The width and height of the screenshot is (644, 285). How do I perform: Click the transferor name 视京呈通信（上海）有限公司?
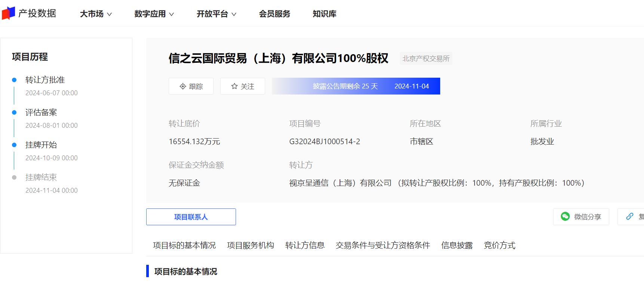[x=340, y=183]
